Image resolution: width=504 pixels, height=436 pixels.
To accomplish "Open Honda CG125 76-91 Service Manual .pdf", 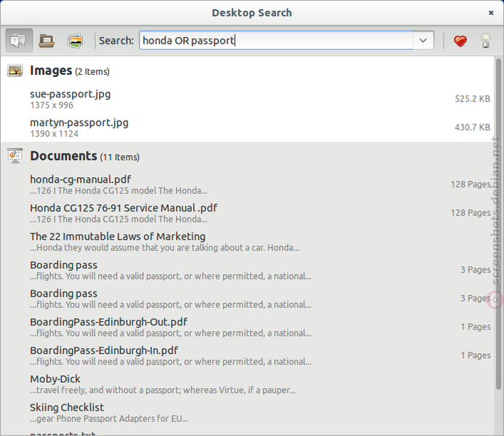I will pos(247,213).
